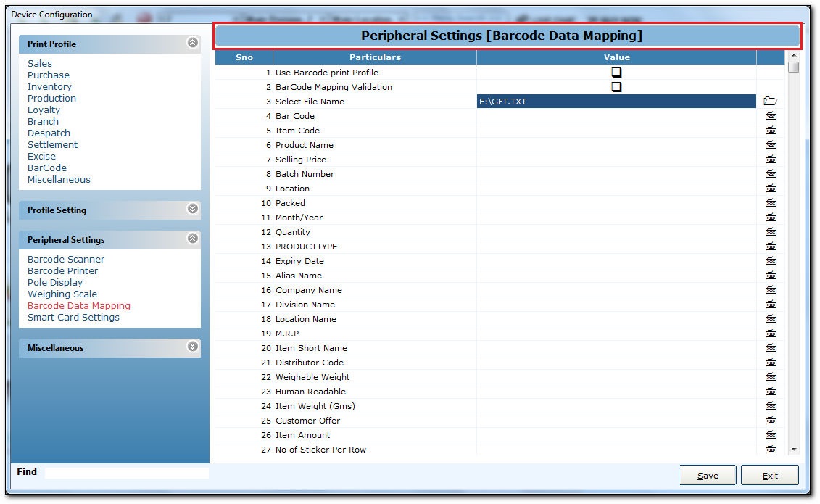Click keyboard icon in Alias Name row
The image size is (820, 504).
pyautogui.click(x=771, y=276)
